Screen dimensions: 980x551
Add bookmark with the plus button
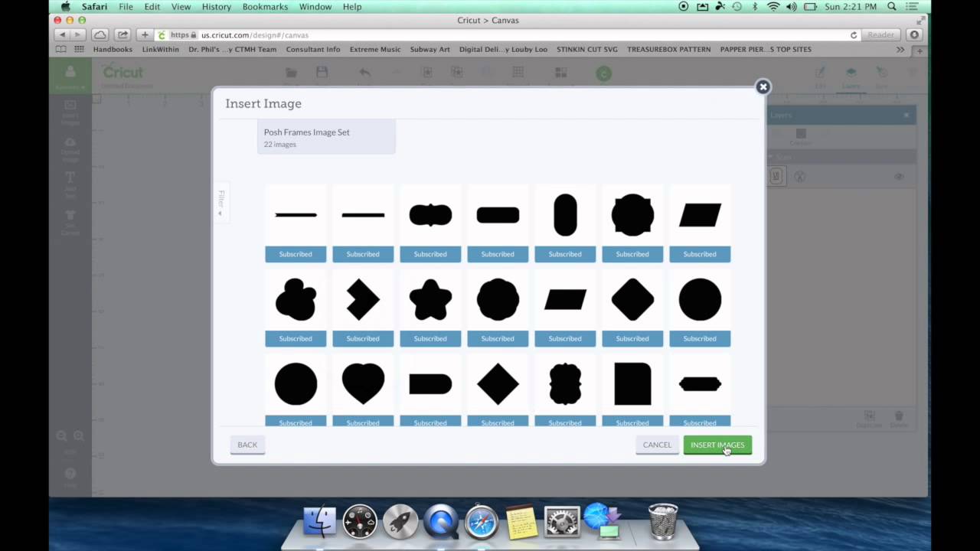click(x=145, y=35)
